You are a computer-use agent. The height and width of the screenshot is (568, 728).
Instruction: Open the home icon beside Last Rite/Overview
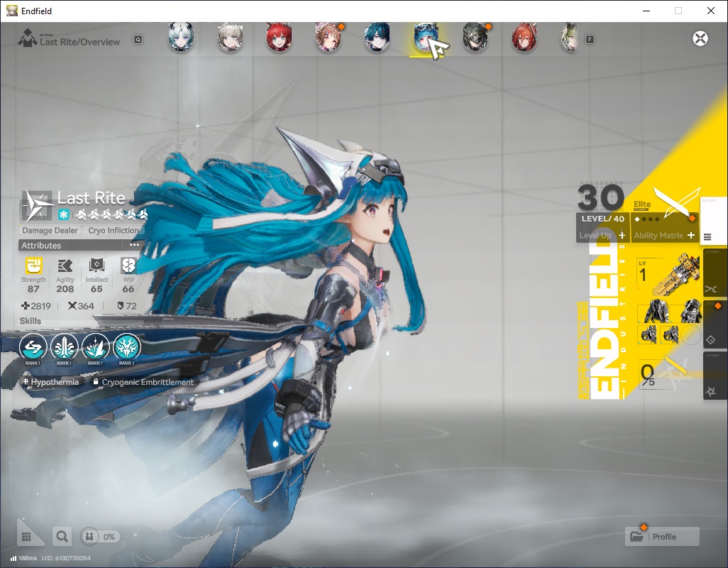[28, 38]
